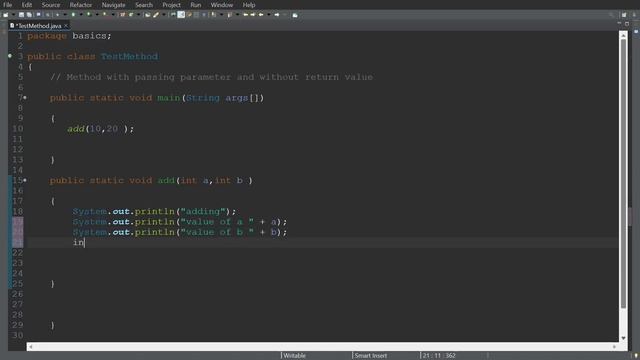Click the marker beside line 3
The height and width of the screenshot is (360, 640).
[x=10, y=56]
